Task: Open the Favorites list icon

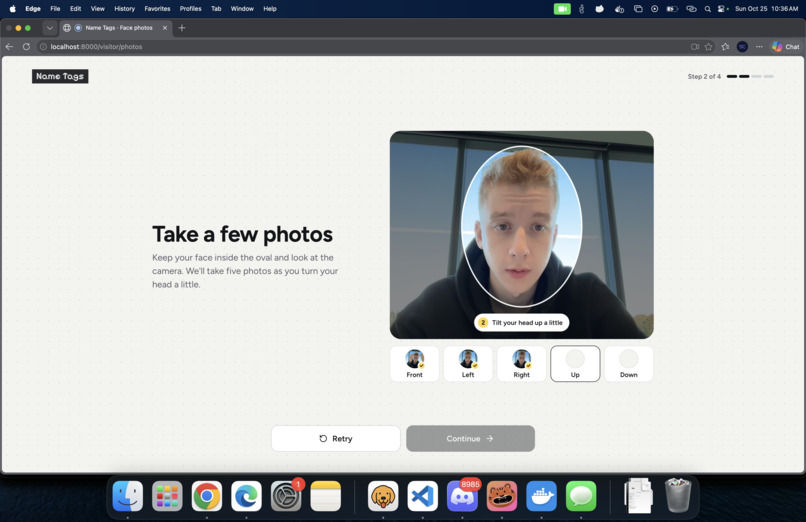Action: click(x=725, y=46)
